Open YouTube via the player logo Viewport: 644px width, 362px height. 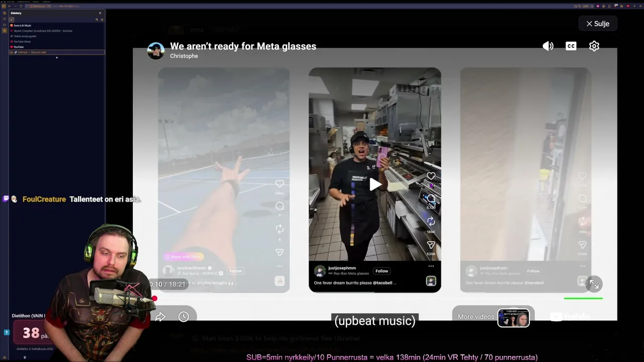coord(570,317)
